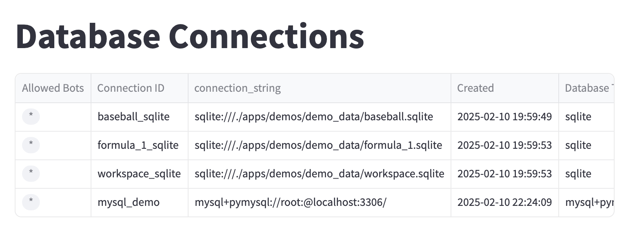644x234 pixels.
Task: Click the asterisk badge in baseball_sqlite row
Action: pos(31,117)
